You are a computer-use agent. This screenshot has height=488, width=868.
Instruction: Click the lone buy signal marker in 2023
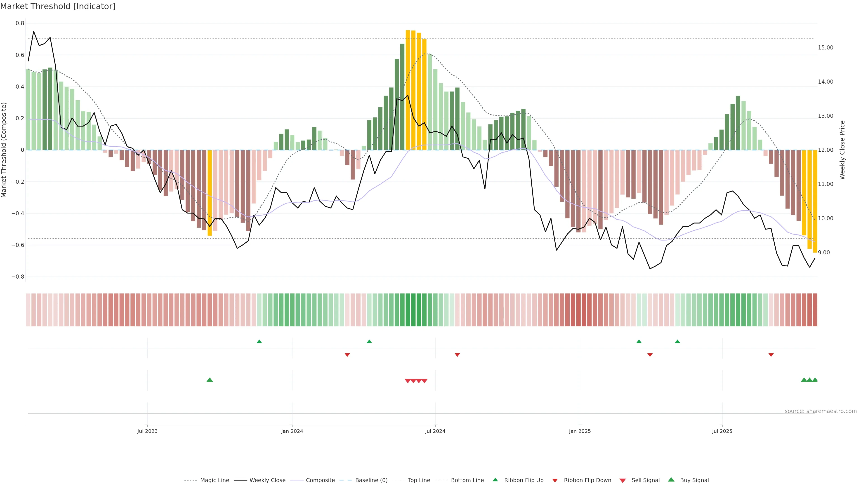coord(210,380)
